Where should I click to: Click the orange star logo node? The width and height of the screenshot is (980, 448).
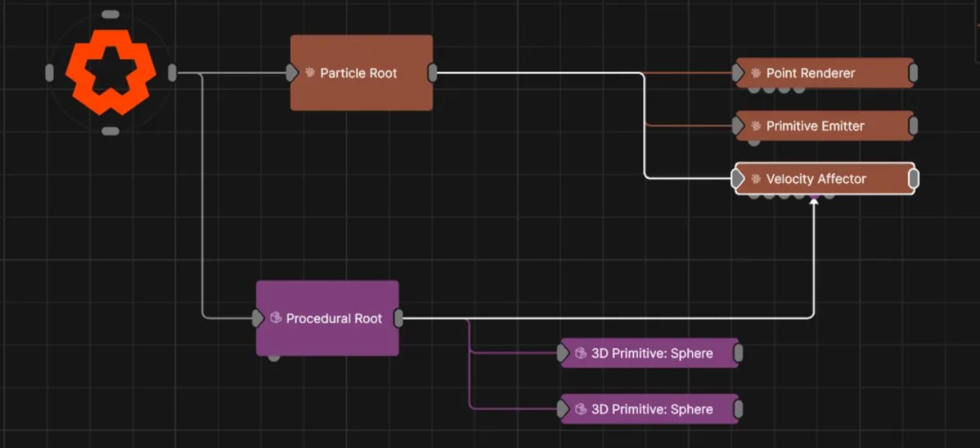pos(110,71)
